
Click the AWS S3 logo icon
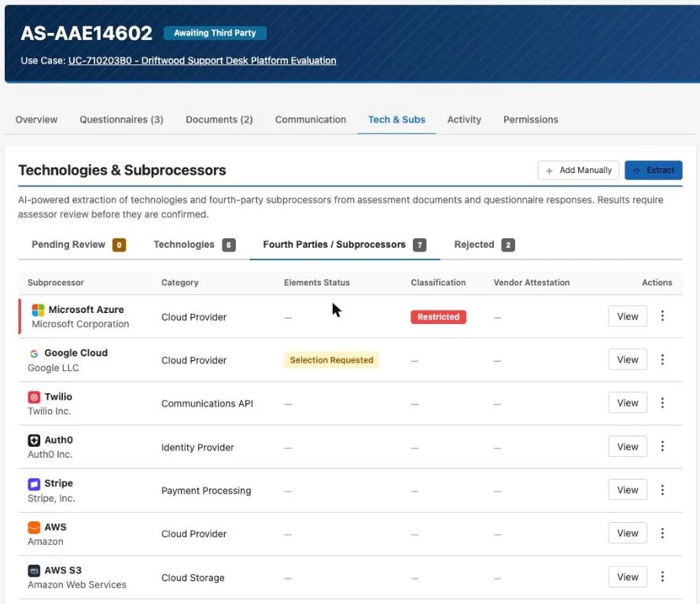(34, 570)
